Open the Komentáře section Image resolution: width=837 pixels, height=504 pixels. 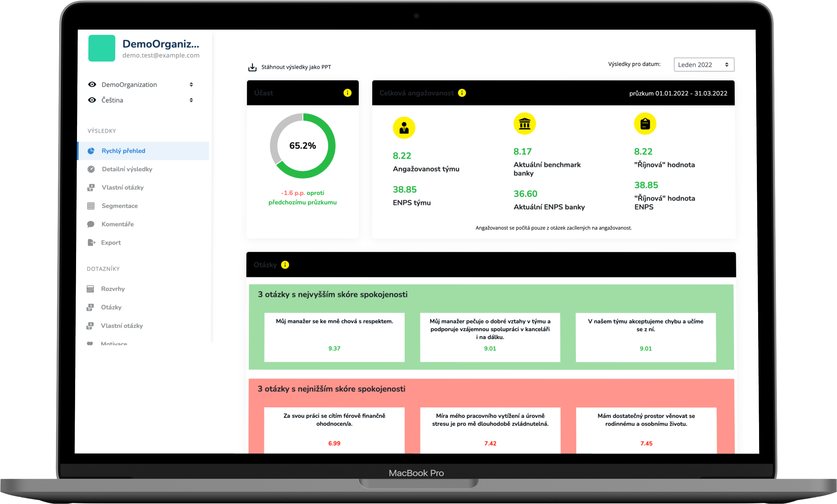pos(117,224)
